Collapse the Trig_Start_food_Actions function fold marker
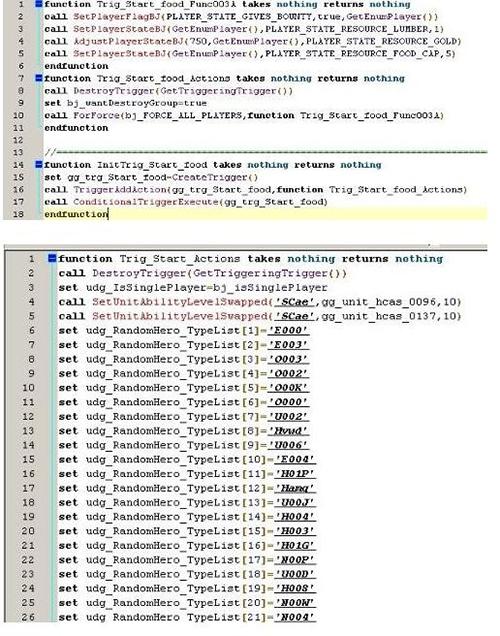This screenshot has height=636, width=500. pos(39,78)
